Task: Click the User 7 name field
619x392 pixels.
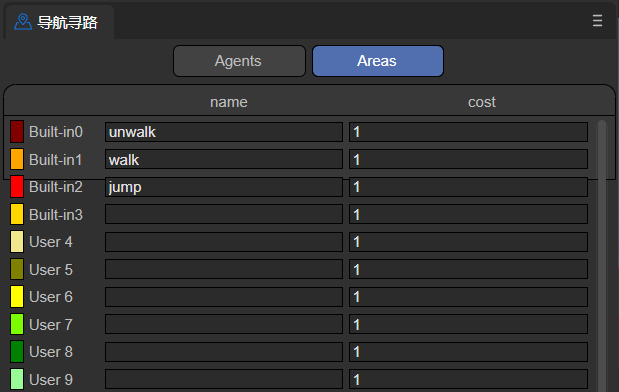Action: (x=224, y=324)
